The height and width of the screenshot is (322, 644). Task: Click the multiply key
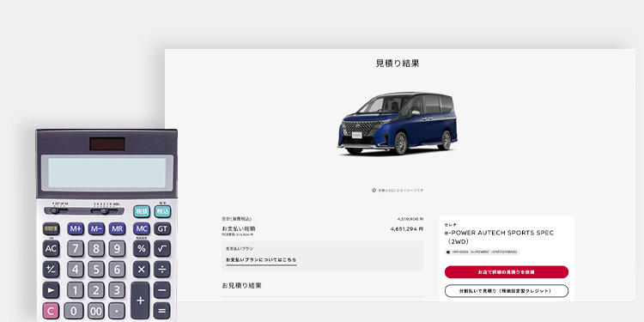pyautogui.click(x=142, y=269)
